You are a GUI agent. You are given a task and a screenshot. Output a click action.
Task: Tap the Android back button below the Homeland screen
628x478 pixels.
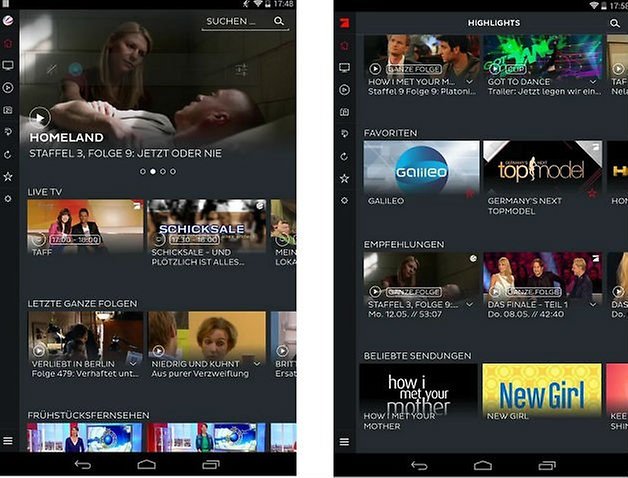[83, 465]
